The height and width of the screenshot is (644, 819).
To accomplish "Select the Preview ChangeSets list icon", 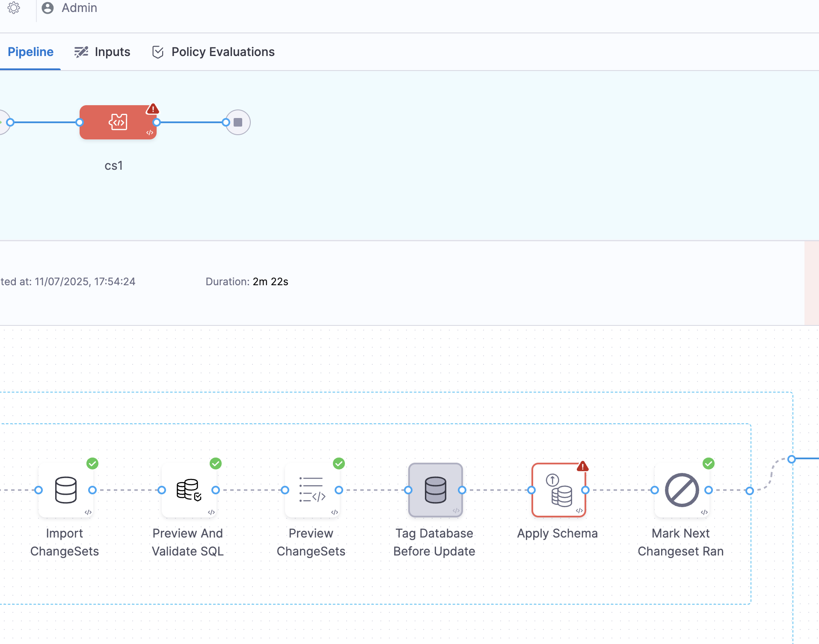I will 312,491.
